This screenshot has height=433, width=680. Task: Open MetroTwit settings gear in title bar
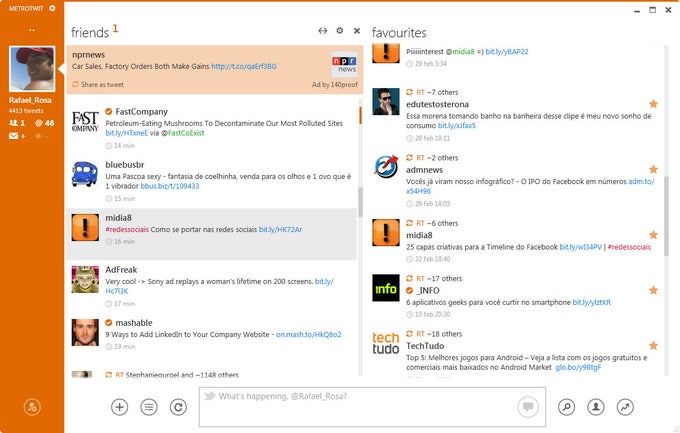52,8
